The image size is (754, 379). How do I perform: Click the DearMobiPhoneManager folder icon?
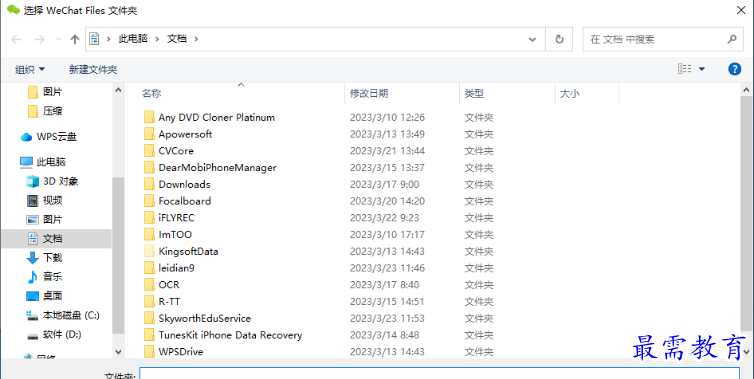(x=149, y=167)
